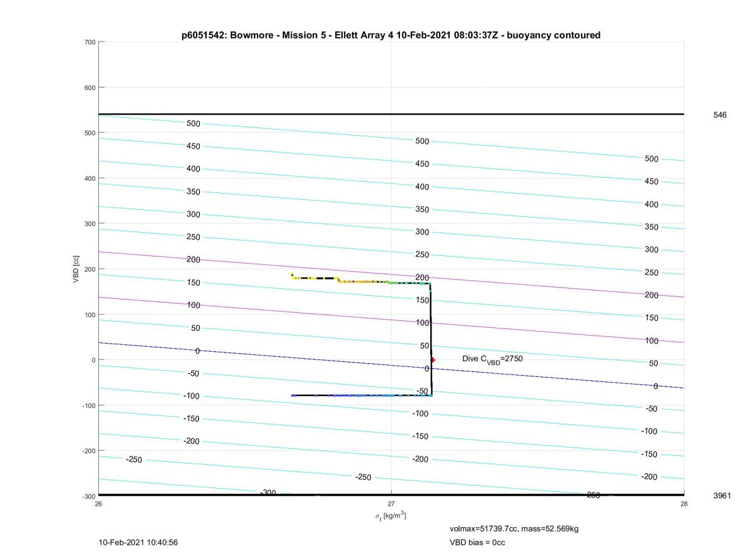Screen dimensions: 756x558
Task: Click the x-axis tick label '27'
Action: [391, 504]
